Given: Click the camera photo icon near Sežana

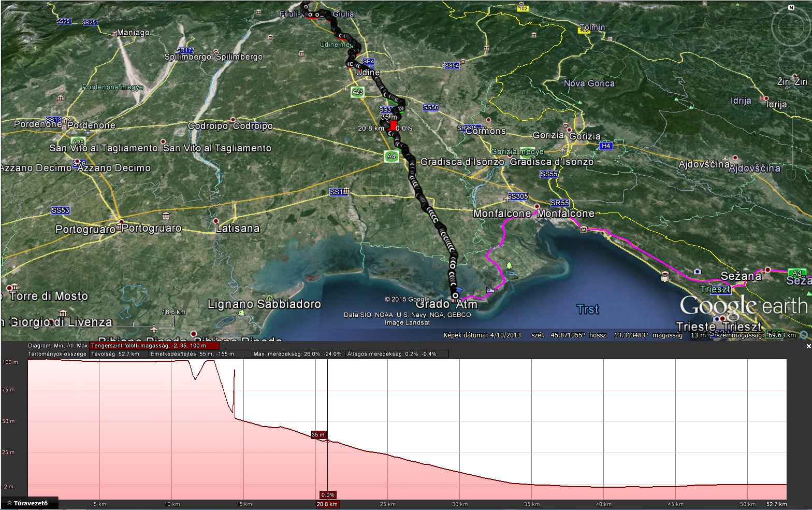Looking at the screenshot, I should point(697,272).
